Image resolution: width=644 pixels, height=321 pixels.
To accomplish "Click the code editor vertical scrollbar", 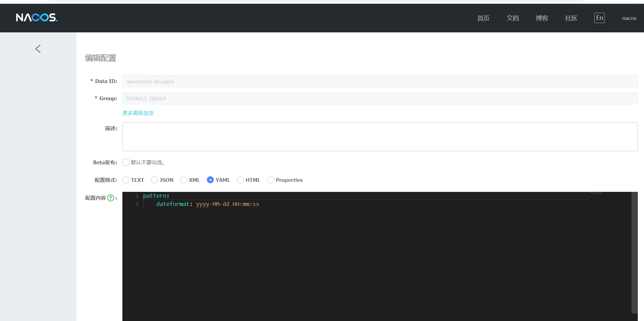I will (x=634, y=252).
